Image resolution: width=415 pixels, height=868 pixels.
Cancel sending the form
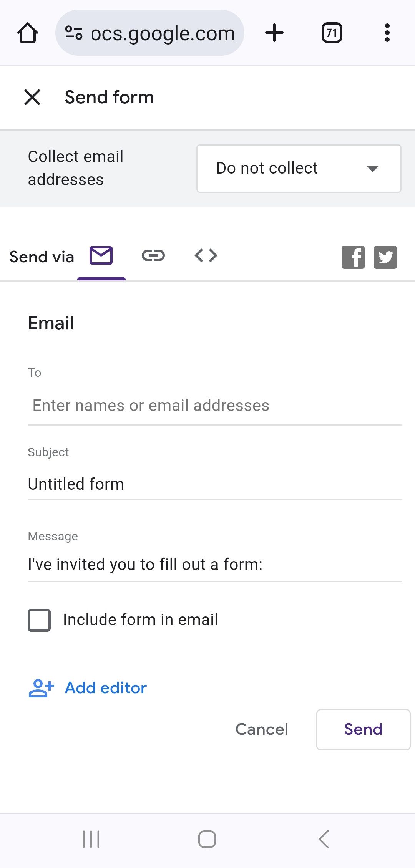pos(261,729)
